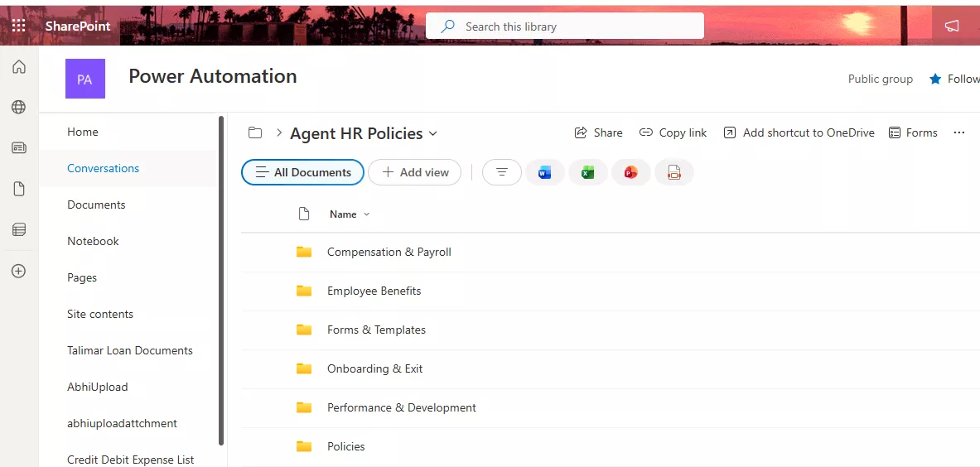Click the Create plus circle icon
Screen dimensions: 980x467
pyautogui.click(x=19, y=271)
